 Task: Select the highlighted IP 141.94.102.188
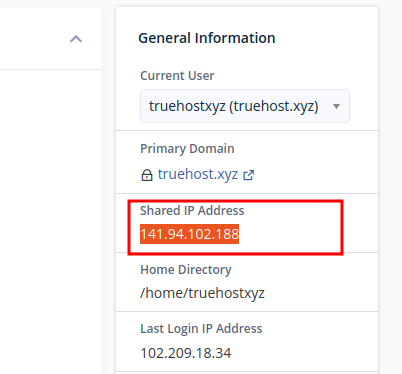pyautogui.click(x=189, y=234)
